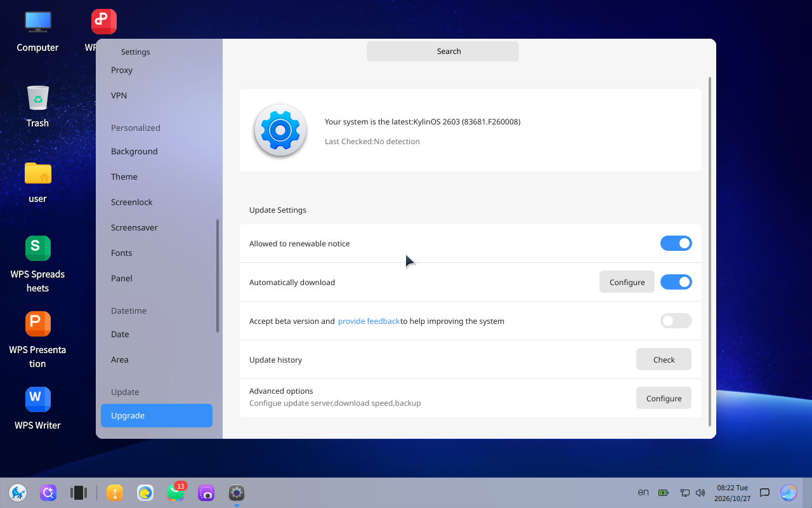Open the app with 13 notifications badge

point(176,491)
